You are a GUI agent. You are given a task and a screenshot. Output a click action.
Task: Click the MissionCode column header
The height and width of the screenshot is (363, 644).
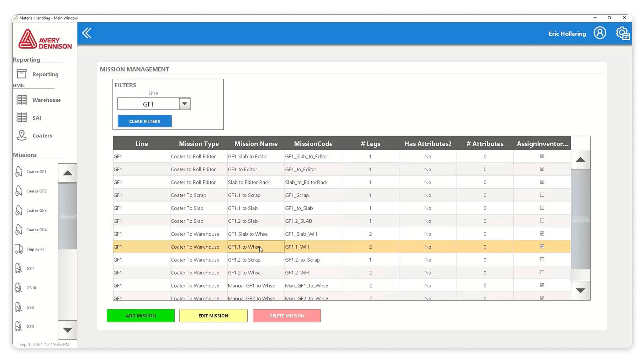click(313, 144)
